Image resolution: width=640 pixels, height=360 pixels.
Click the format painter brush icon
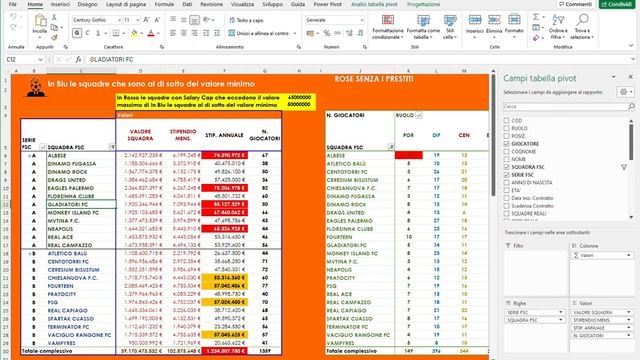tap(54, 38)
